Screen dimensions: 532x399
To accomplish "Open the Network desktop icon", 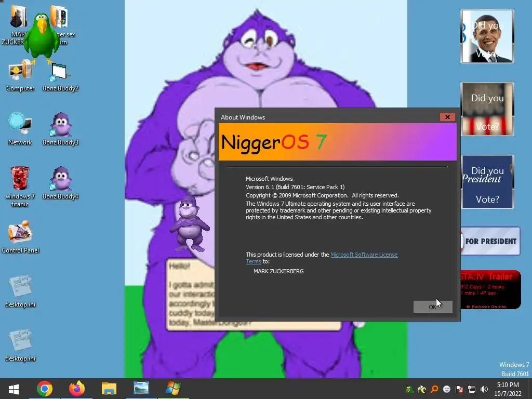I will (x=20, y=129).
